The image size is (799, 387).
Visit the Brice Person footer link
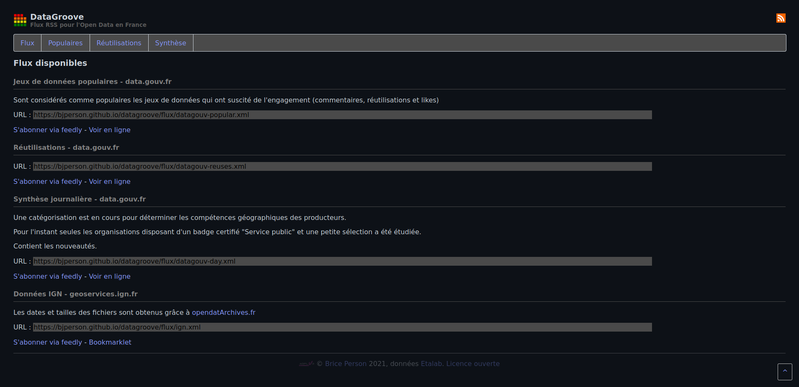click(x=345, y=364)
